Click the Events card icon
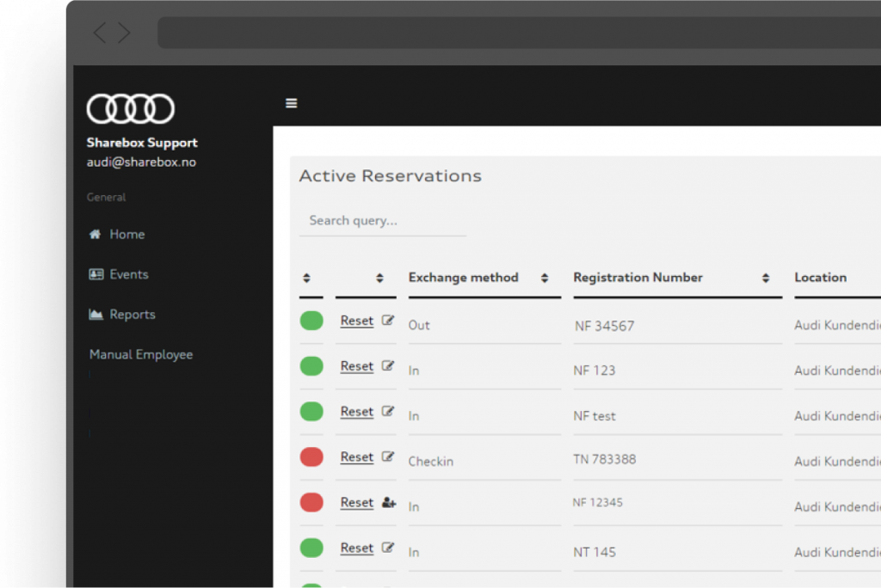Viewport: 881px width, 588px height. [96, 274]
